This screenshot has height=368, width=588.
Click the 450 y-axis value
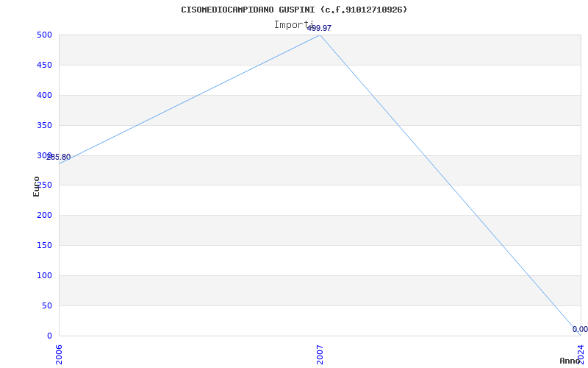44,65
